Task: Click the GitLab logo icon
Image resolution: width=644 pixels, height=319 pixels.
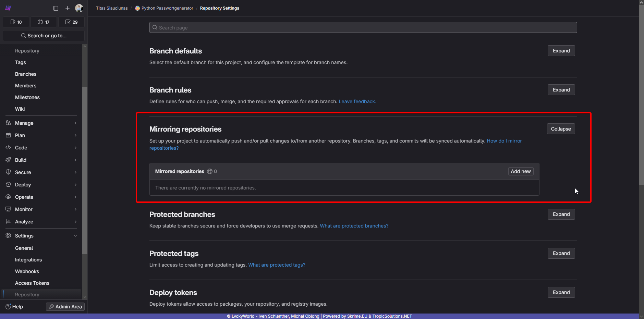Action: [x=8, y=8]
